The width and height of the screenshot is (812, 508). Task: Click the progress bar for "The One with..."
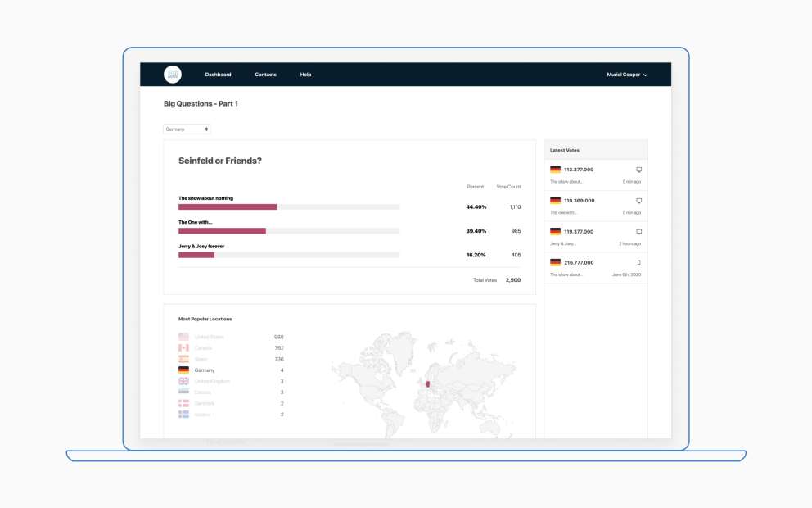(289, 231)
